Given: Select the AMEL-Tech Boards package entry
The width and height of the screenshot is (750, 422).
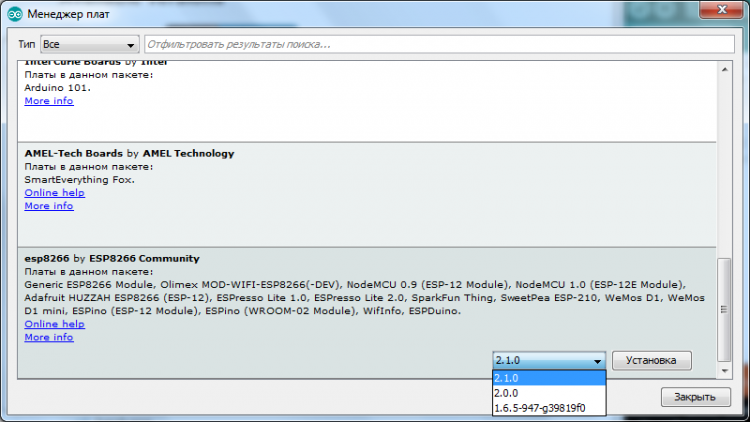Looking at the screenshot, I should point(367,195).
